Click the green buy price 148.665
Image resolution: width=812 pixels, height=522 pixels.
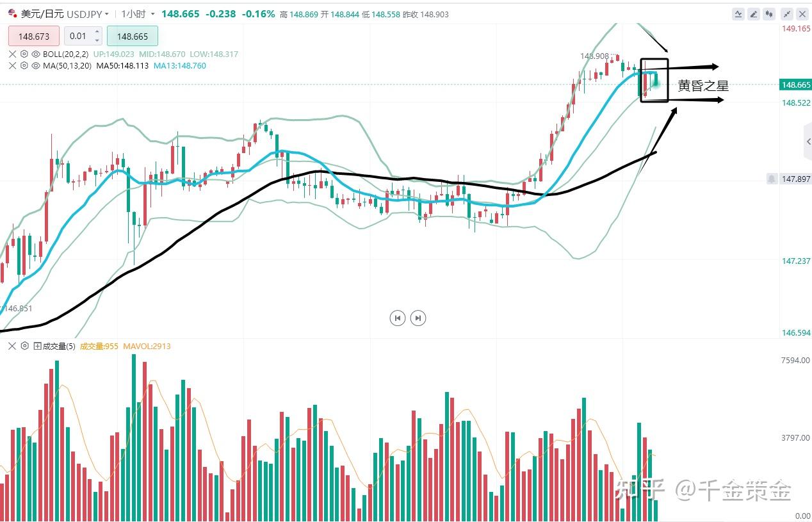pos(132,37)
